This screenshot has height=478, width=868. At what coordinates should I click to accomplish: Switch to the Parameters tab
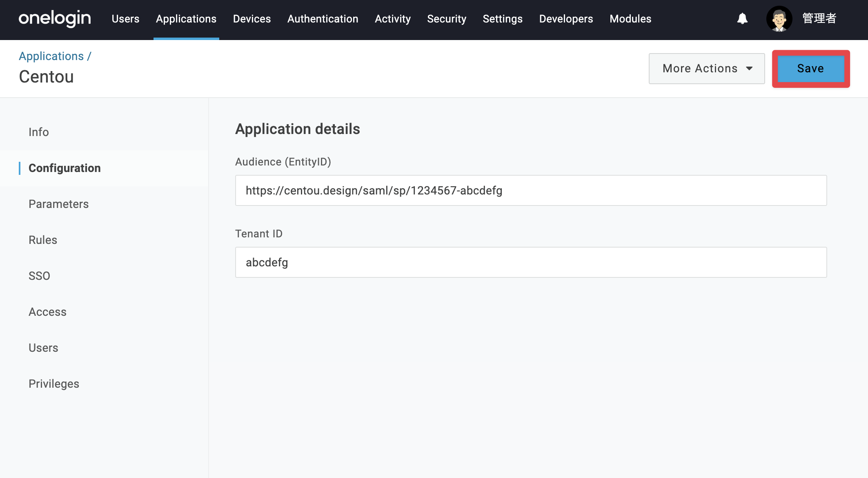click(58, 204)
